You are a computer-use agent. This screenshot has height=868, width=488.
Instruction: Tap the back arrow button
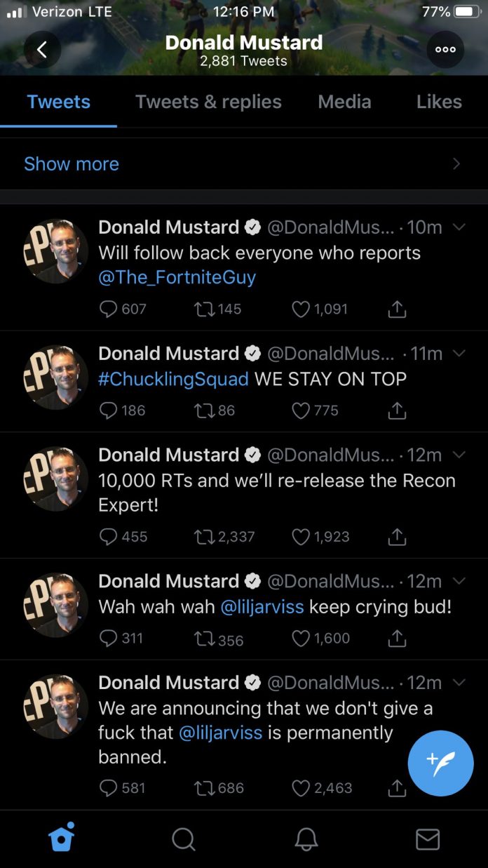(x=42, y=50)
